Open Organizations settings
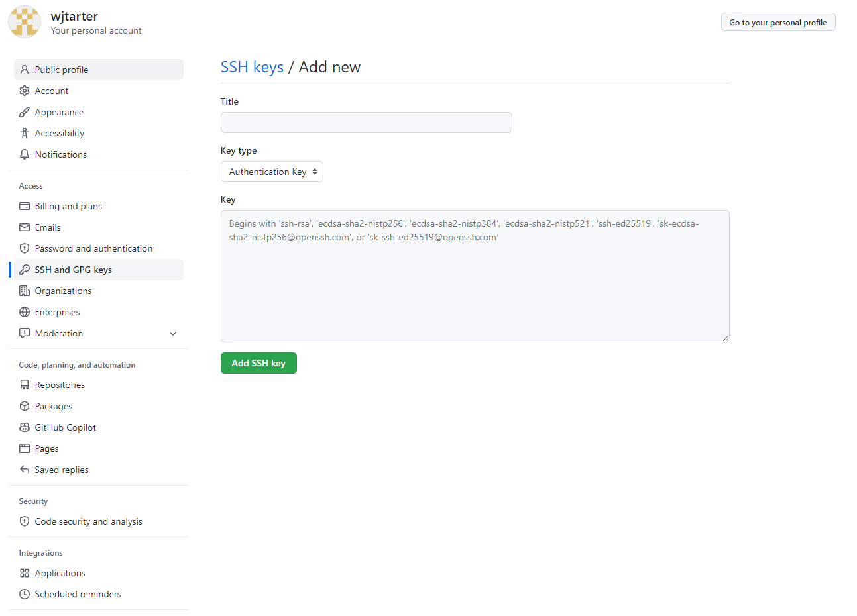This screenshot has height=616, width=857. (99, 291)
